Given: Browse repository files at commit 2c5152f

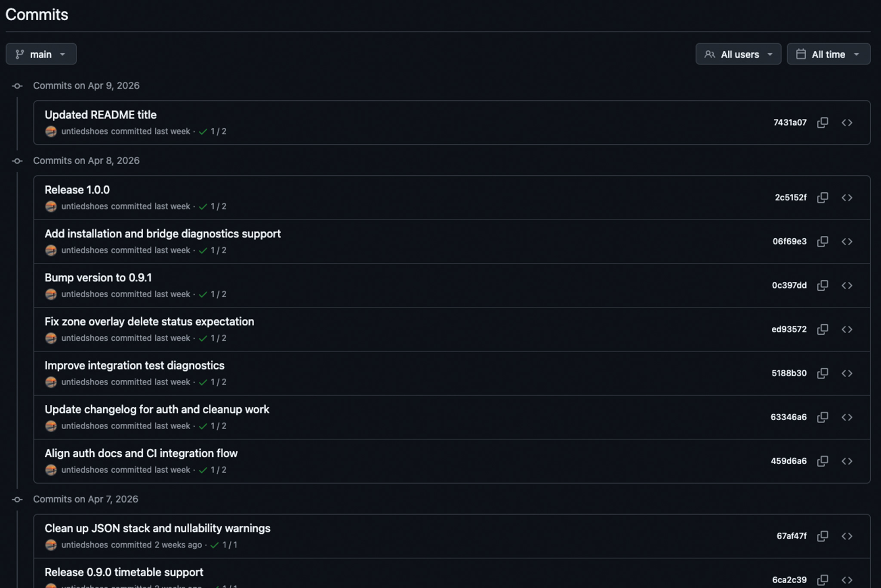Looking at the screenshot, I should click(847, 197).
